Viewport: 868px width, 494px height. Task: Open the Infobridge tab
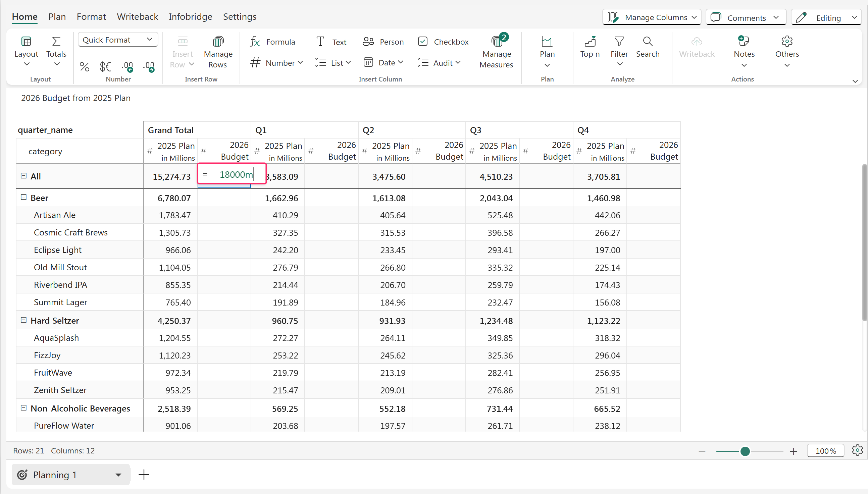[190, 17]
